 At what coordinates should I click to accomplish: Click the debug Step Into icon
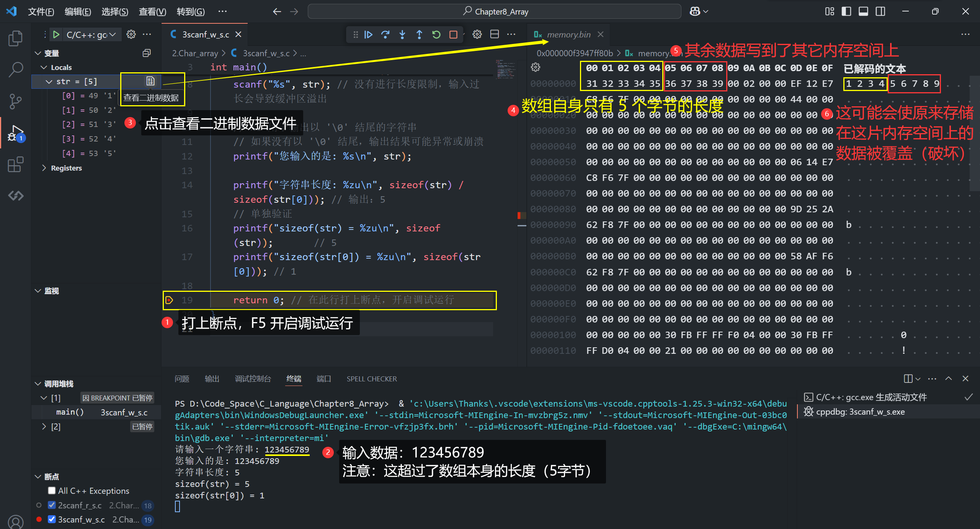[402, 35]
